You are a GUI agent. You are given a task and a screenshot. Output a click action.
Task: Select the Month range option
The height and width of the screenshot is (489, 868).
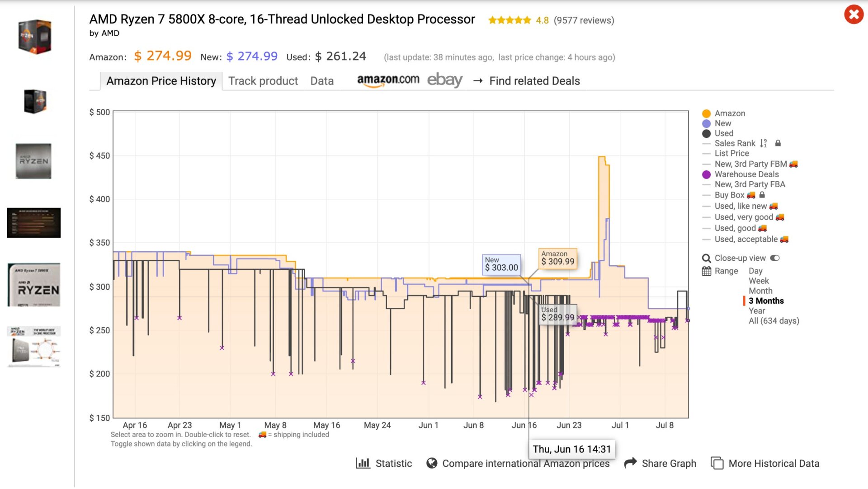[760, 291]
